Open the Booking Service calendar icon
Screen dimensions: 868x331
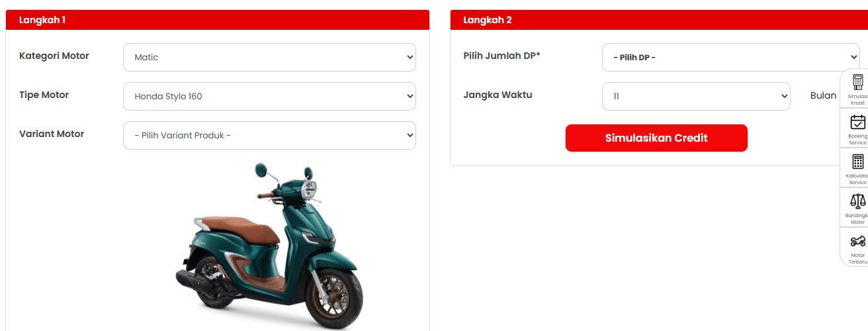point(857,122)
